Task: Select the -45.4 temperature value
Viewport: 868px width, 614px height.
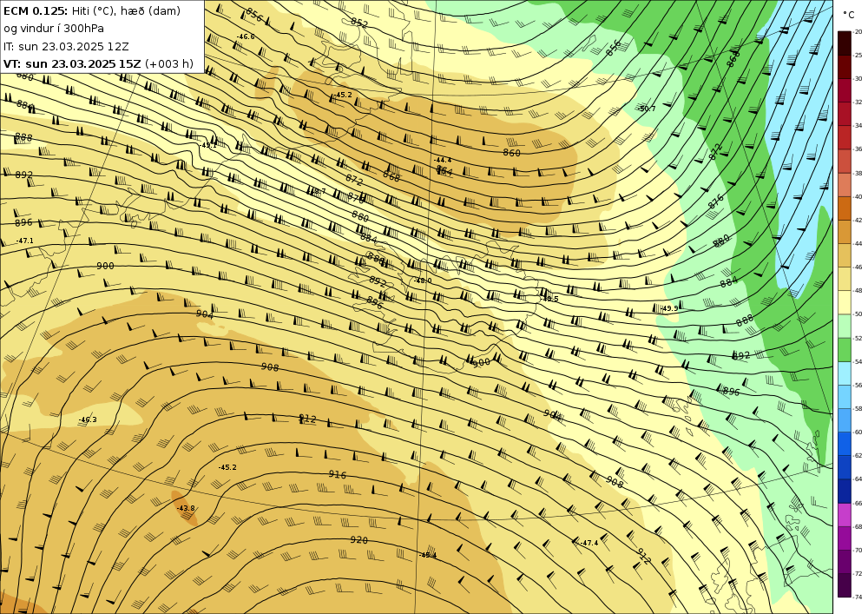Action: [x=428, y=555]
